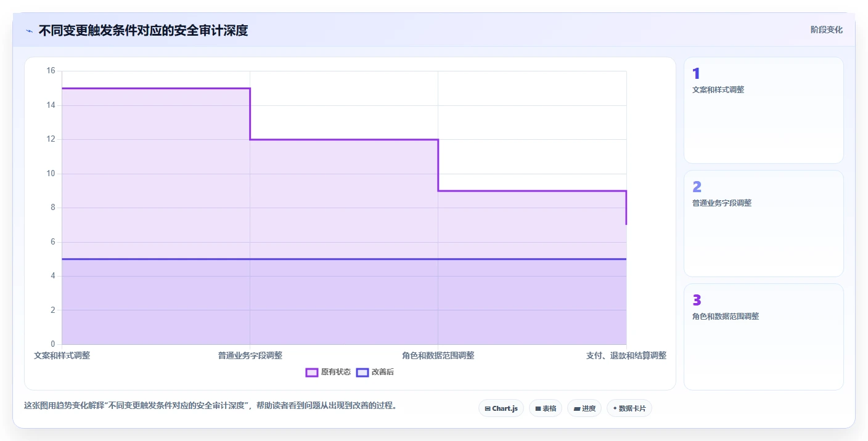Screen dimensions: 868x441
Task: Open stage card 3 角色和数据范围调整
Action: point(764,337)
